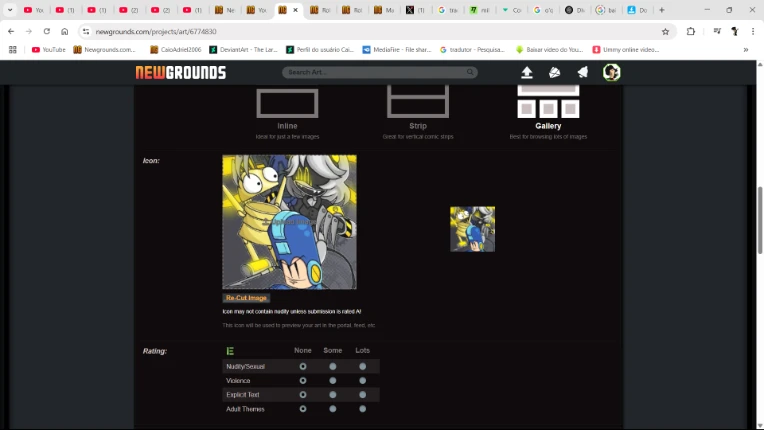Open the Baixar video do You... bookmark
This screenshot has width=764, height=430.
pyautogui.click(x=549, y=50)
